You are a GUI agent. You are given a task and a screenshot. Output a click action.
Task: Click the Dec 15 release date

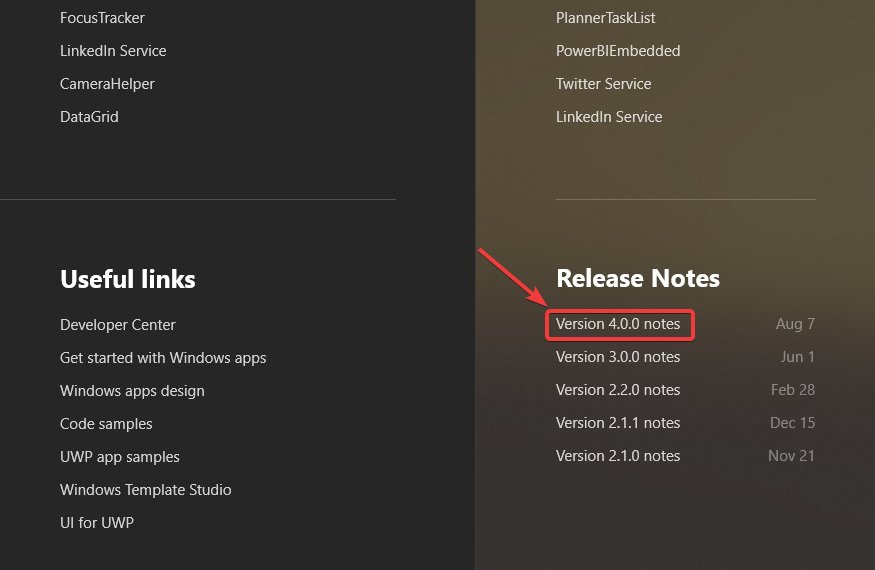792,423
